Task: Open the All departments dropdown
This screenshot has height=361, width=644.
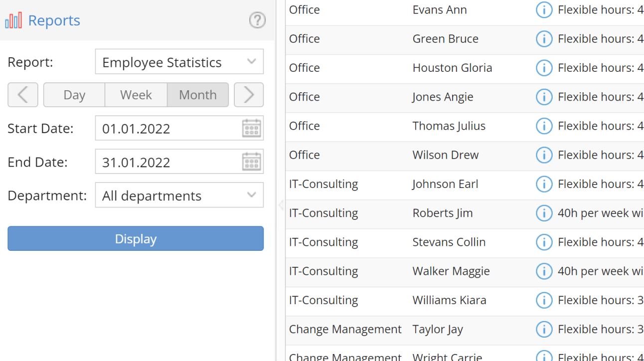Action: (x=179, y=195)
